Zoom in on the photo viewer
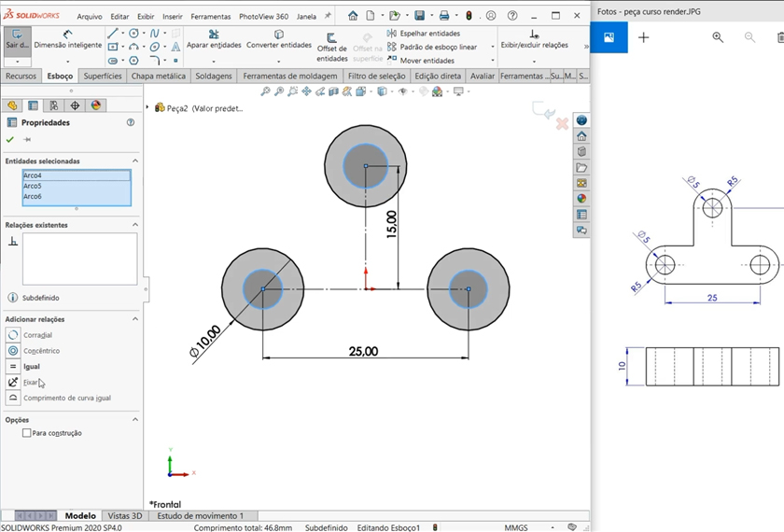Screen dimensions: 784x532 pos(718,37)
